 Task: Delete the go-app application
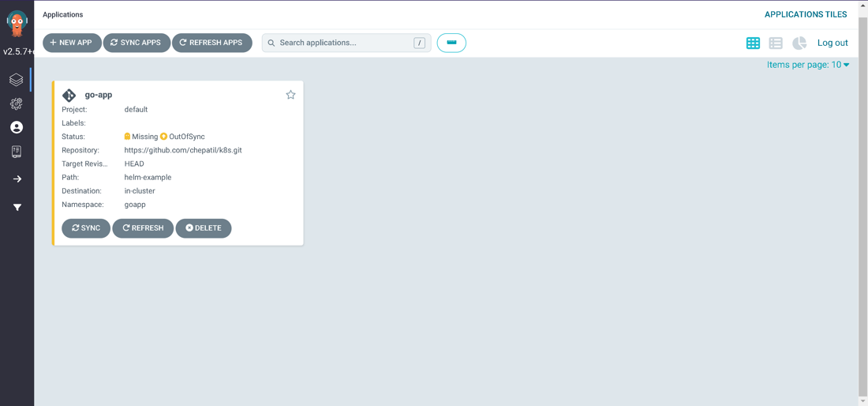click(x=204, y=228)
